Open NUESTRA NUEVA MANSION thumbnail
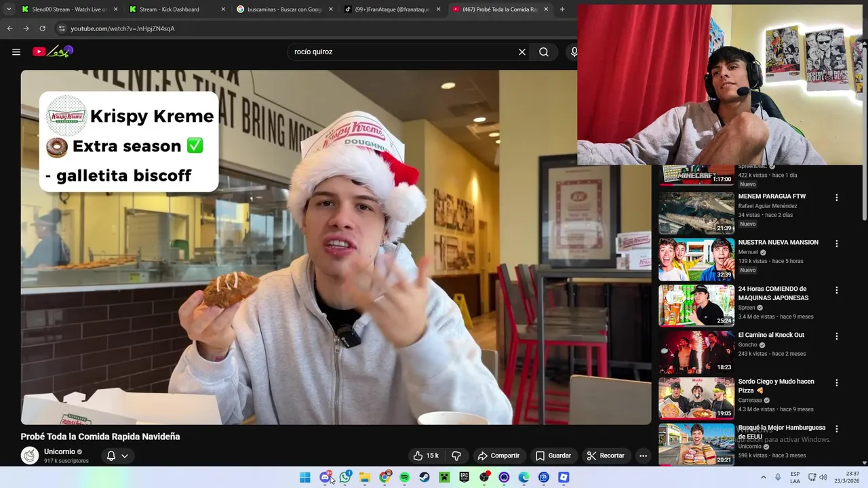 click(696, 259)
